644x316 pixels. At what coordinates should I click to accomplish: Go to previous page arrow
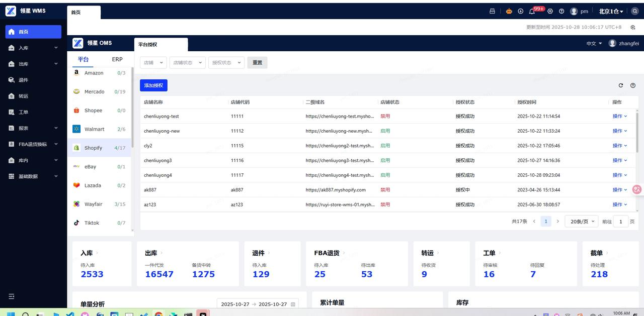click(534, 221)
